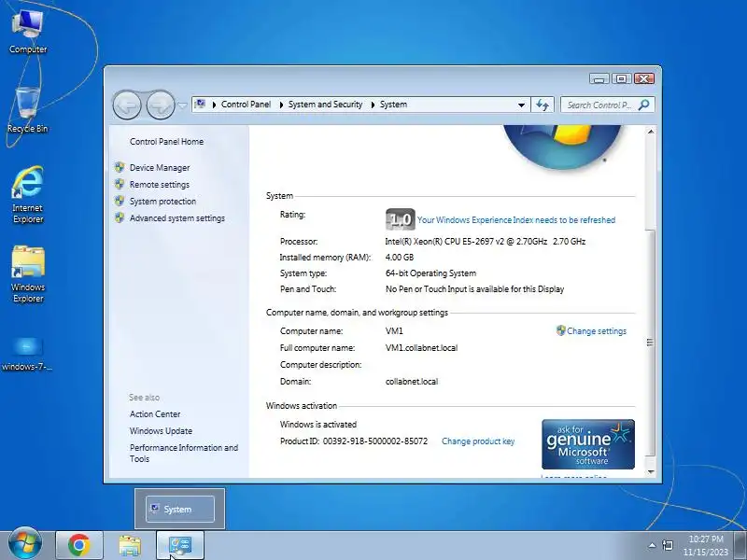The height and width of the screenshot is (560, 747).
Task: Click Change product key link
Action: click(x=478, y=441)
